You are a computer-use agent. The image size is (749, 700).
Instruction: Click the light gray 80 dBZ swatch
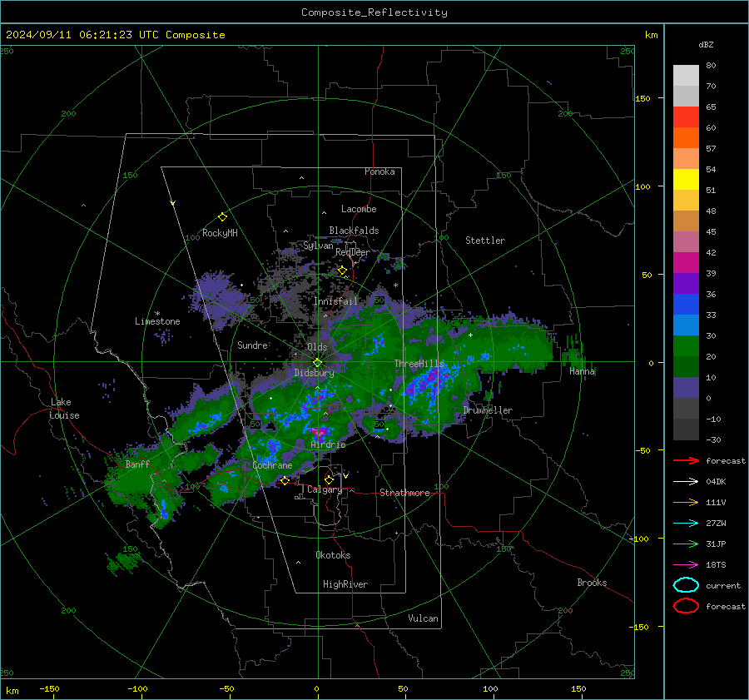[686, 75]
